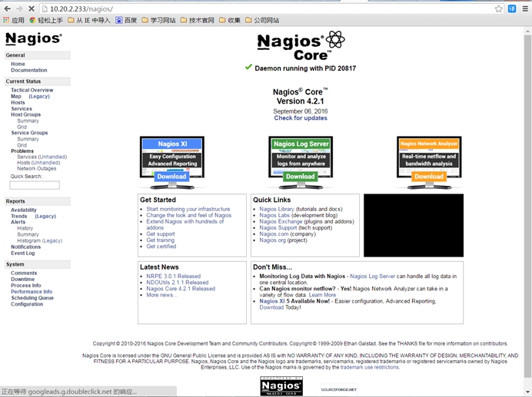Click the scrollbar down arrow

click(527, 392)
